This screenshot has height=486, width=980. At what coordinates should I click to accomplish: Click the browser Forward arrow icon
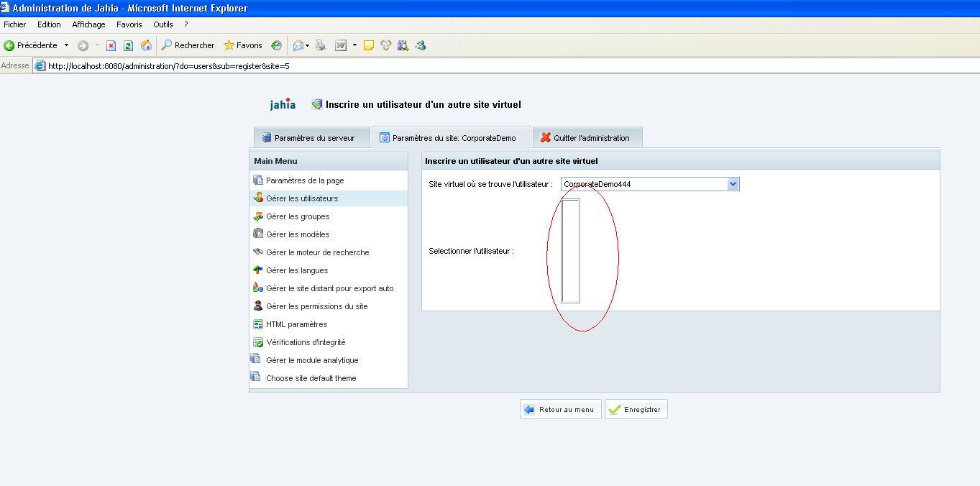coord(83,45)
